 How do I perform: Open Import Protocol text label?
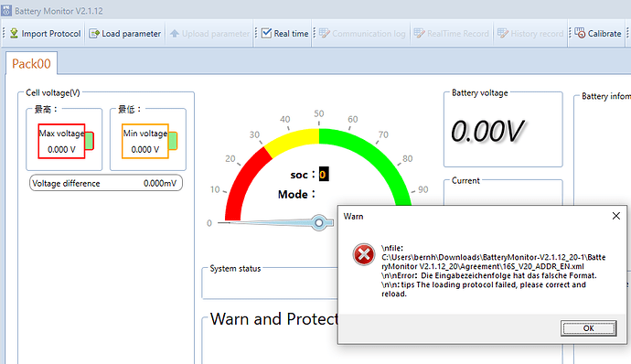point(51,34)
